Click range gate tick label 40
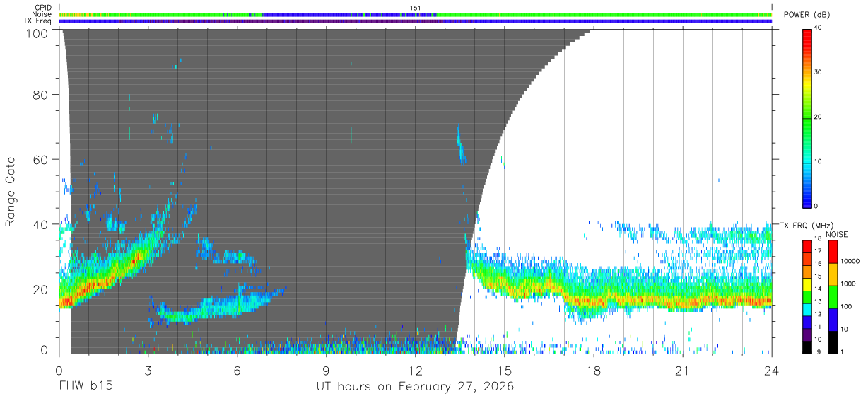This screenshot has height=401, width=868. tap(40, 224)
